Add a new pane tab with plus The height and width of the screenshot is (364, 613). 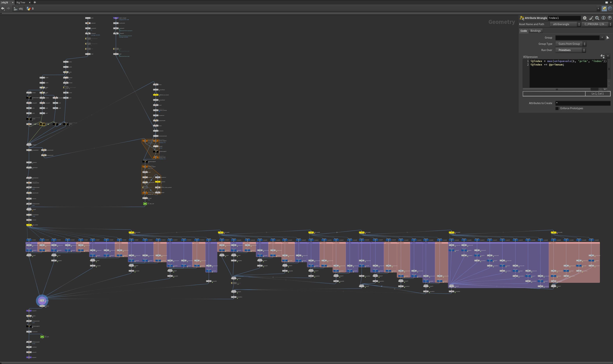[35, 2]
